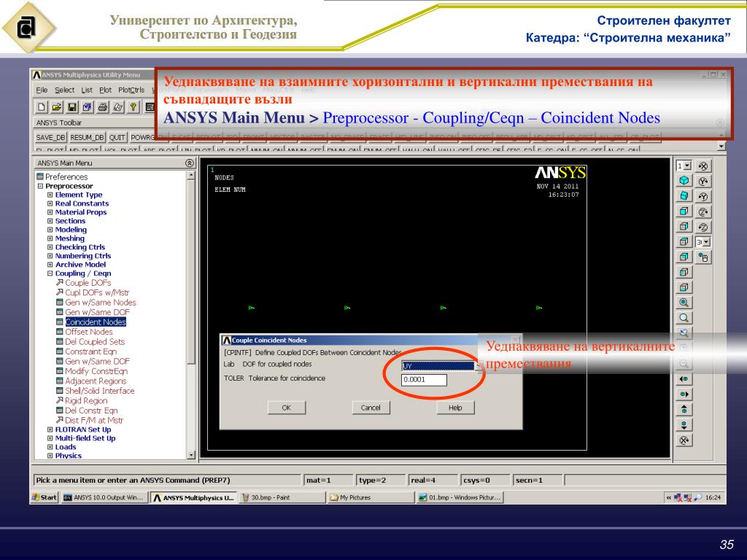Viewport: 747px width, 560px height.
Task: Click the Open ANSYS File folder icon
Action: coord(57,107)
